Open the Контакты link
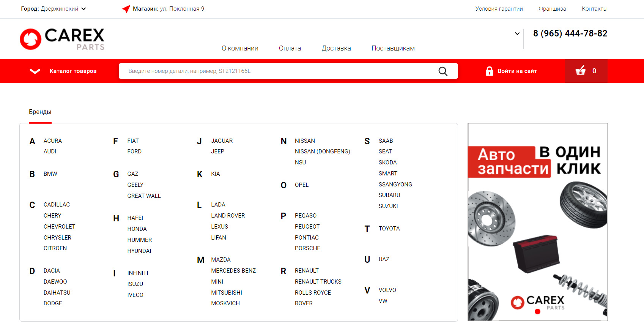The height and width of the screenshot is (325, 644). tap(594, 9)
